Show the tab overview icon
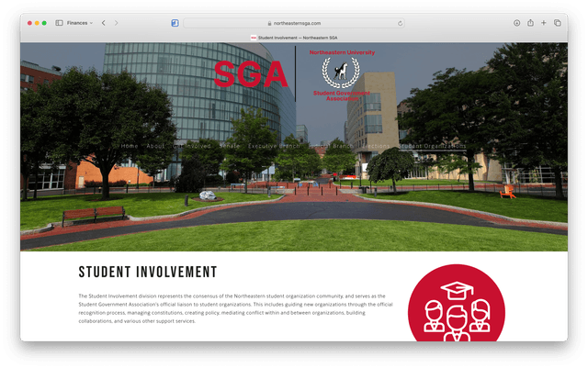Screen dimensions: 588x368 [x=558, y=23]
